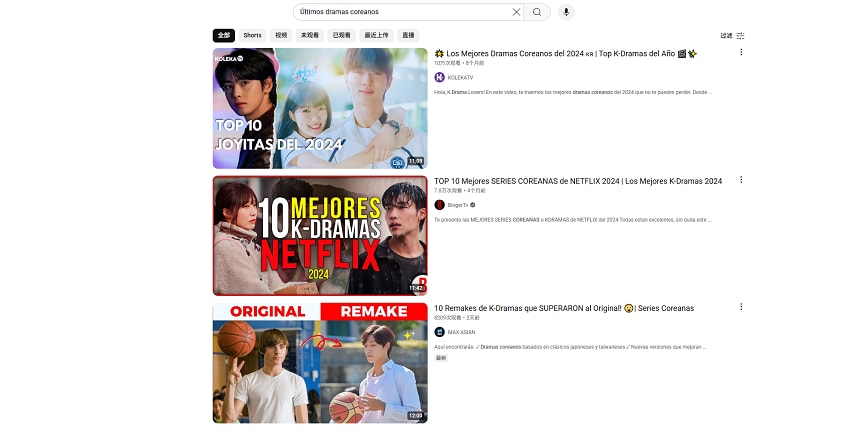This screenshot has height=432, width=850.
Task: Go to the KOLEKATV channel name
Action: coord(460,78)
